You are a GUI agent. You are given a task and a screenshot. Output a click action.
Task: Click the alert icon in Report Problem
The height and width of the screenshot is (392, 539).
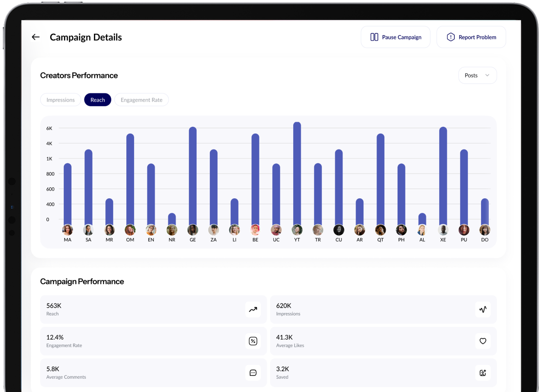pos(451,37)
